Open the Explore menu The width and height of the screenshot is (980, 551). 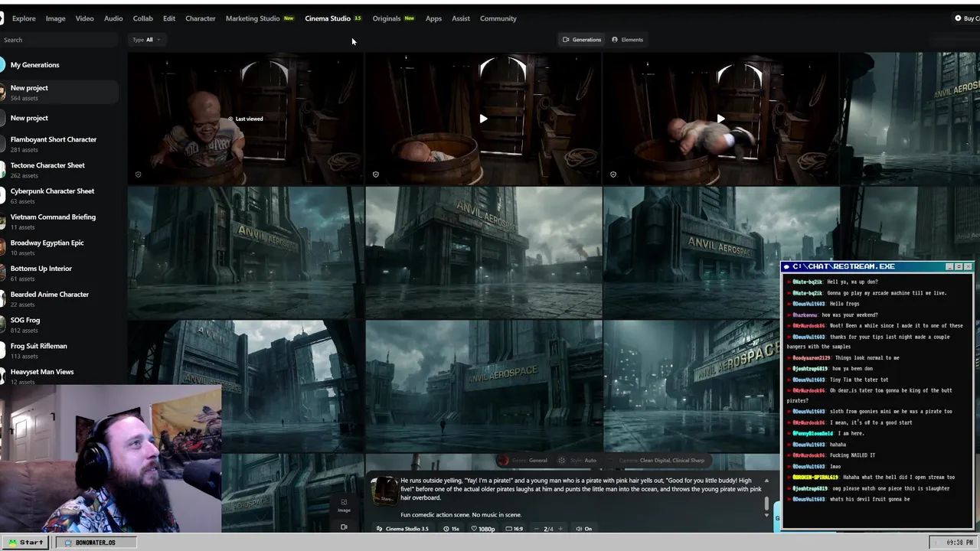24,18
